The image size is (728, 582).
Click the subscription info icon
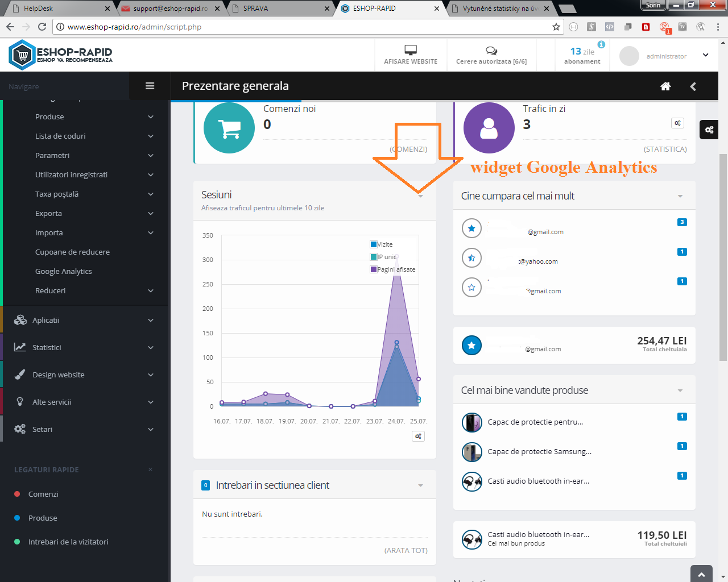[x=601, y=44]
